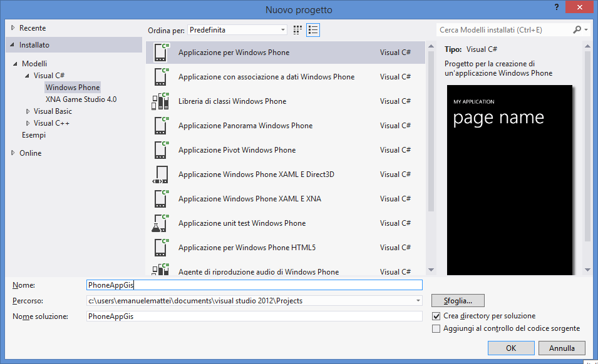Click the page name phone preview image
Image resolution: width=598 pixels, height=364 pixels.
[x=510, y=179]
